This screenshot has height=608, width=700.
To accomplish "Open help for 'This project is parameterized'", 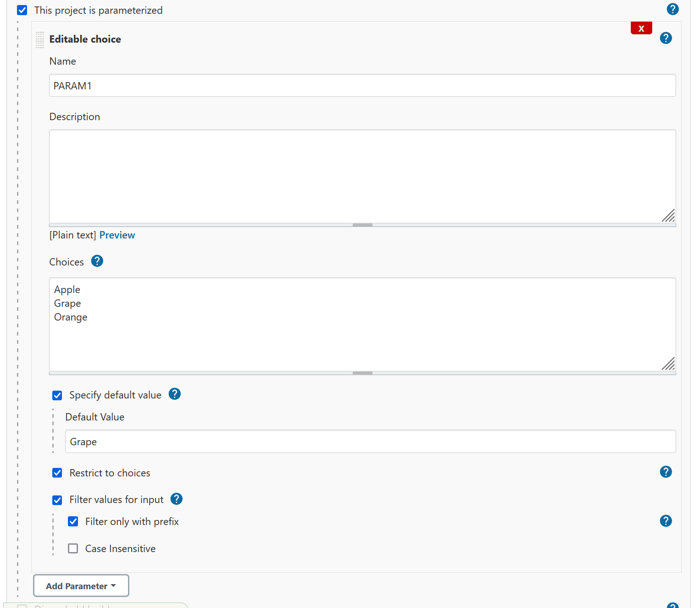I will [x=672, y=9].
